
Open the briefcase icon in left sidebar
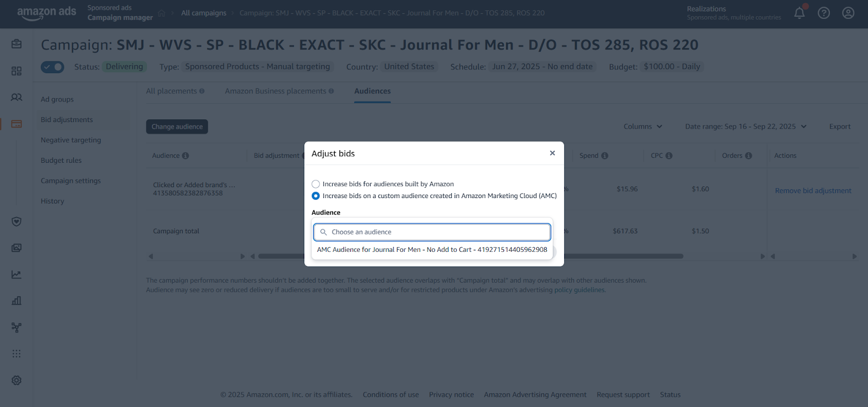click(17, 44)
